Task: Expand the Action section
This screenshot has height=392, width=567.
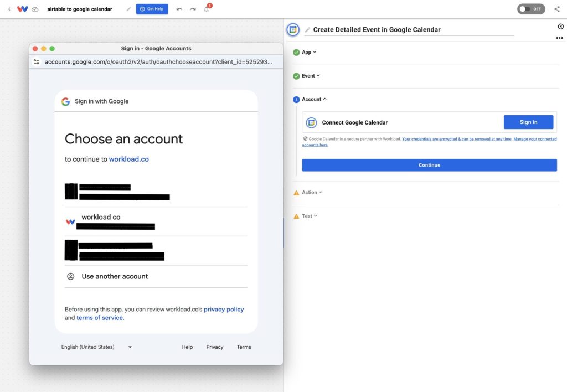Action: tap(312, 192)
